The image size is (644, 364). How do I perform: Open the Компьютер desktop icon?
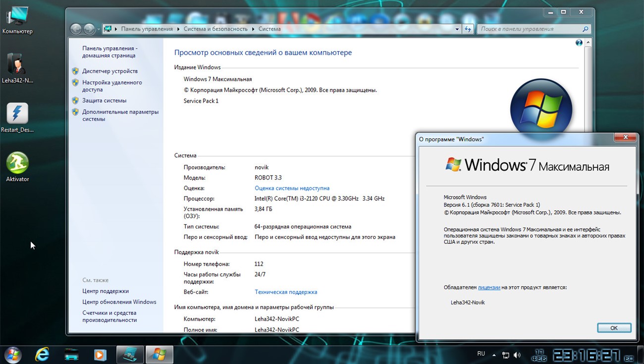click(17, 21)
